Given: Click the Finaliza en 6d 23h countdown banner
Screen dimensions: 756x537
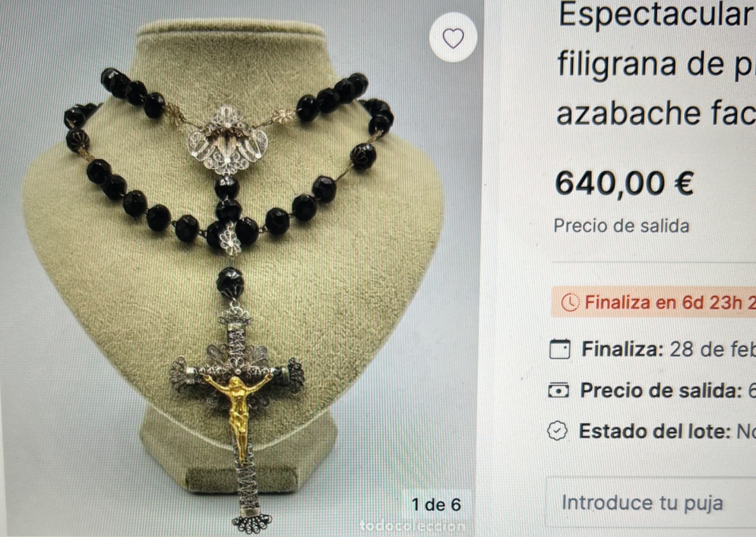Looking at the screenshot, I should [x=654, y=302].
